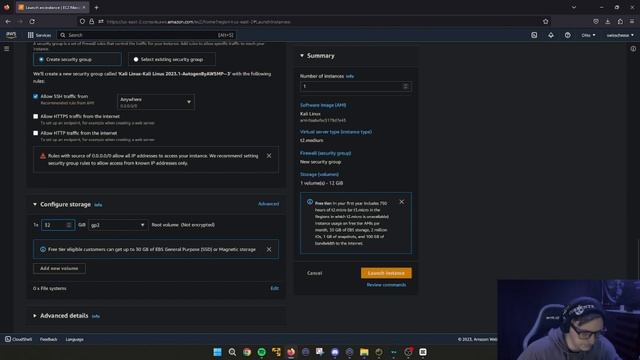Open Storage (volumes) summary link
This screenshot has width=640, height=360.
coord(319,174)
